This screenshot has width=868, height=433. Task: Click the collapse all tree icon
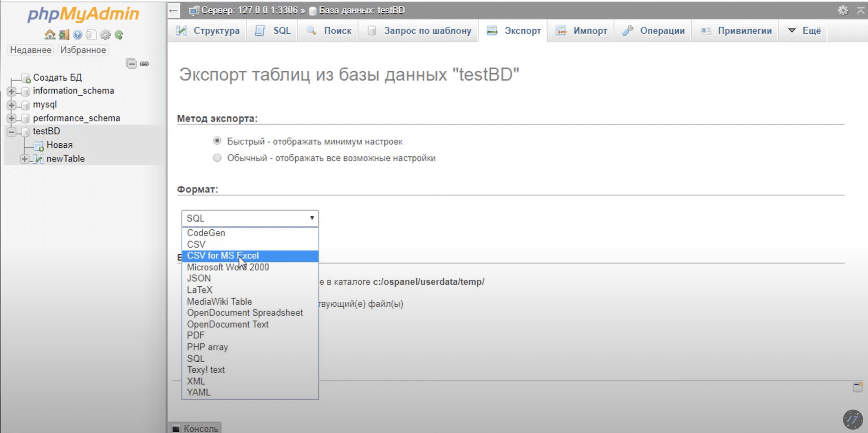click(131, 64)
